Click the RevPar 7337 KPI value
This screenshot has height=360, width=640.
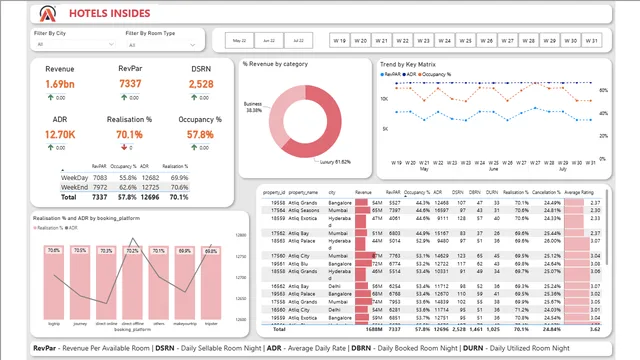(130, 84)
